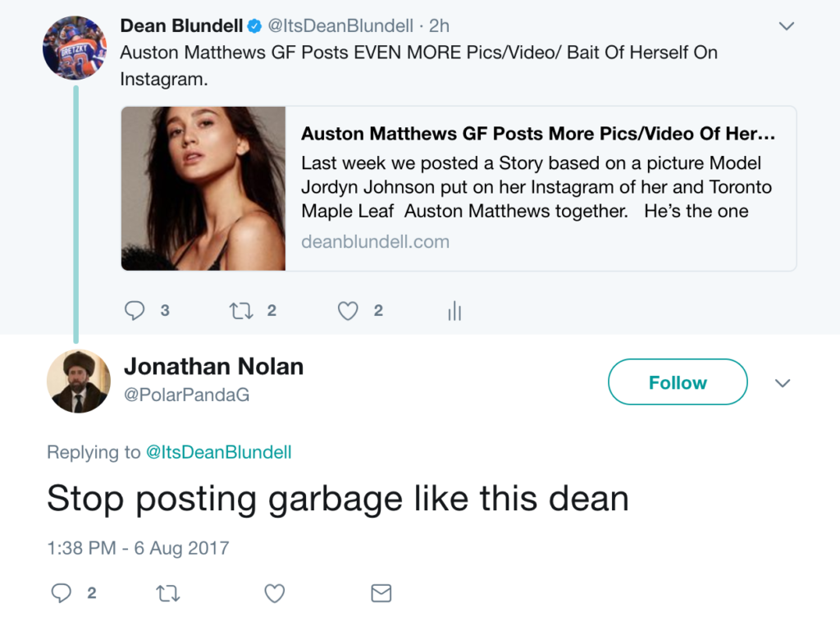Follow Jonathan Nolan
Image resolution: width=840 pixels, height=621 pixels.
(678, 382)
